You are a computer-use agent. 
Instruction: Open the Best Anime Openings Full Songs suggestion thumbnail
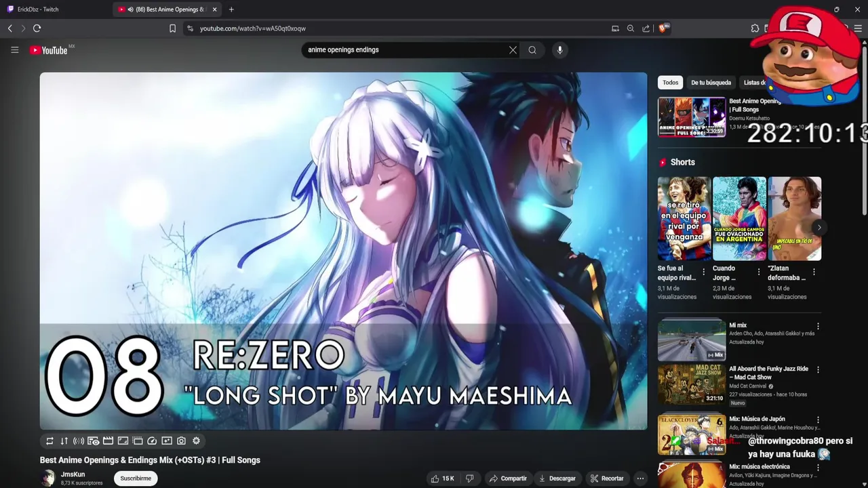(x=692, y=117)
